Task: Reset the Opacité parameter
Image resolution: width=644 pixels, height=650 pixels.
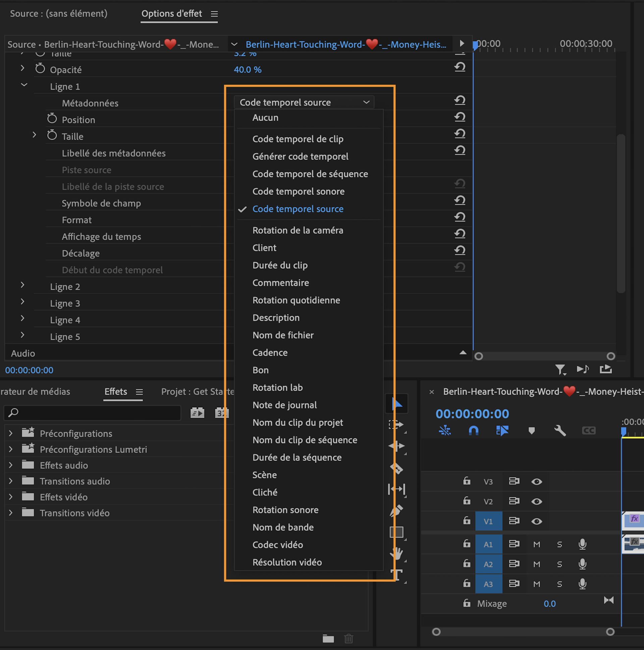Action: pyautogui.click(x=460, y=67)
